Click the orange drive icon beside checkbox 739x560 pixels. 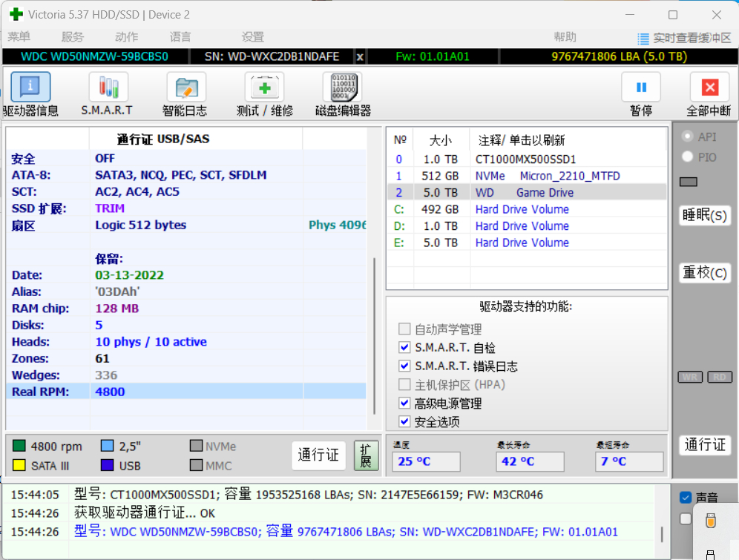coord(711,521)
